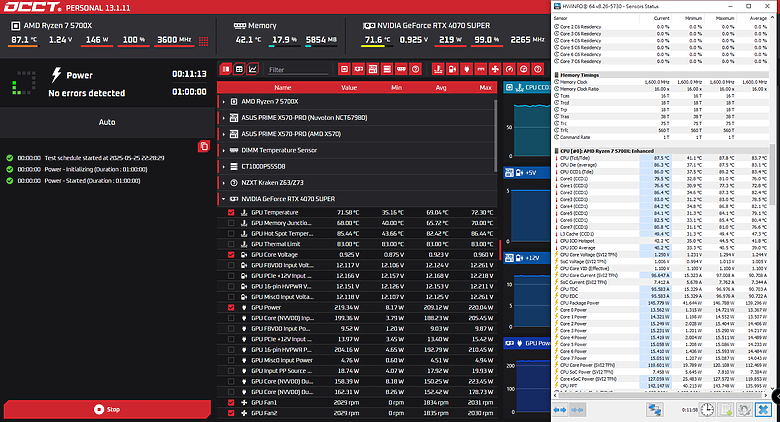Reset HWiNFO clock timer icon
The height and width of the screenshot is (422, 780).
click(707, 410)
